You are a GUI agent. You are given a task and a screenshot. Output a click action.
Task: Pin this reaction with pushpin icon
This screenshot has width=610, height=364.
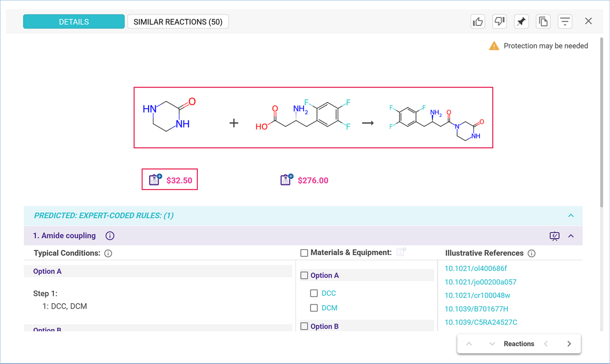(x=521, y=21)
